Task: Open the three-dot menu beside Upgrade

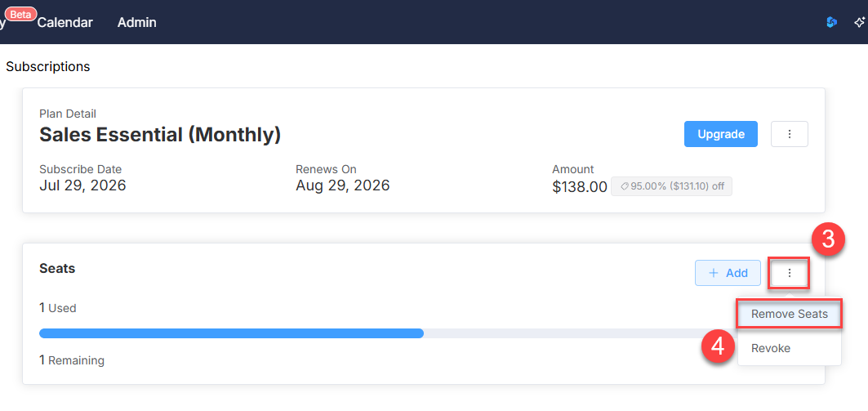Action: click(x=790, y=134)
